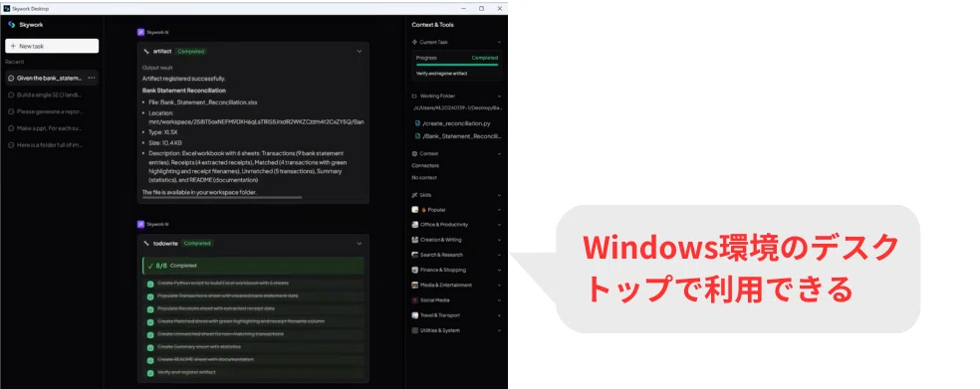Viewport: 980px width, 389px height.
Task: Click chat icon beside 'Build a single SEO landi...'
Action: point(11,95)
